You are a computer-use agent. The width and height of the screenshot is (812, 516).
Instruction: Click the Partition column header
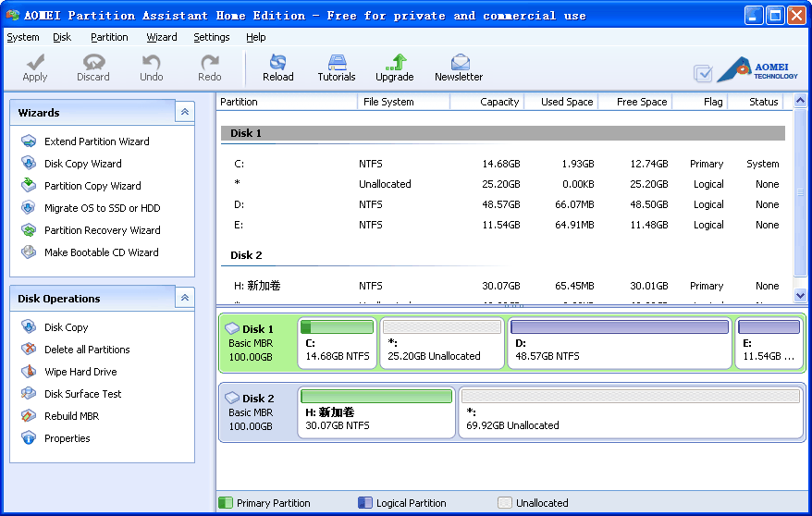pos(287,102)
